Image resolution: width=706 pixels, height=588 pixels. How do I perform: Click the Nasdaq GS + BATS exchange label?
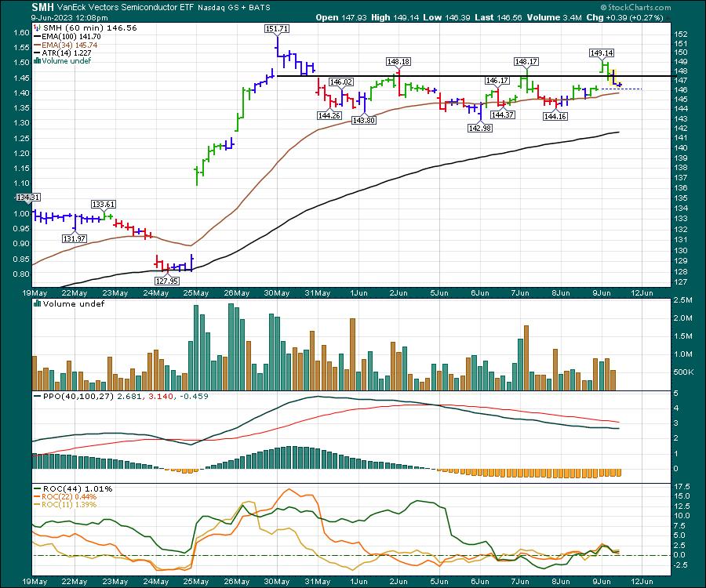click(x=234, y=8)
